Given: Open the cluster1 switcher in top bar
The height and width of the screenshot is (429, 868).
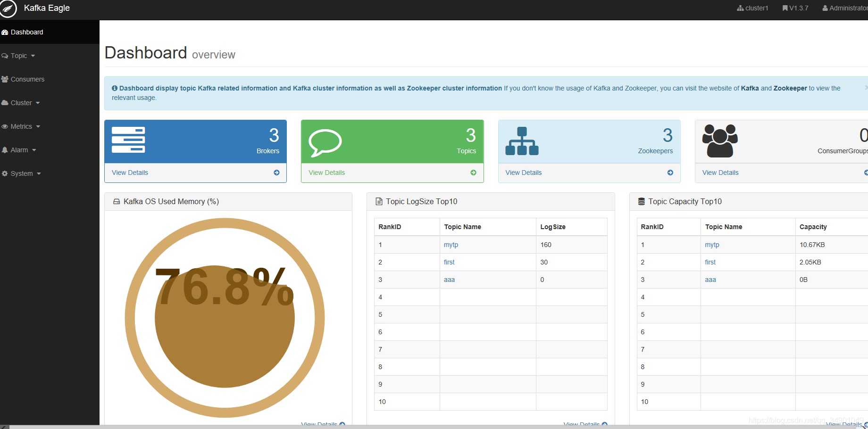Looking at the screenshot, I should [752, 8].
